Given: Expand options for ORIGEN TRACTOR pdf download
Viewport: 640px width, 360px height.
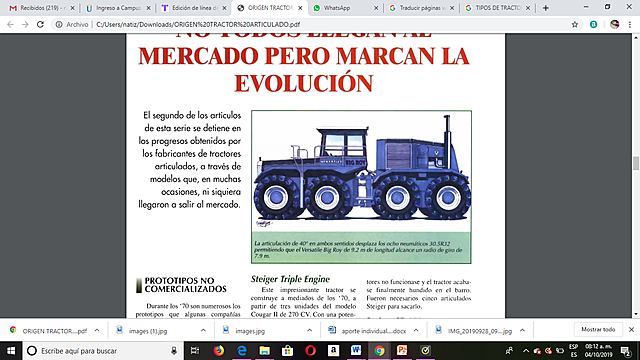Looking at the screenshot, I should click(x=97, y=330).
